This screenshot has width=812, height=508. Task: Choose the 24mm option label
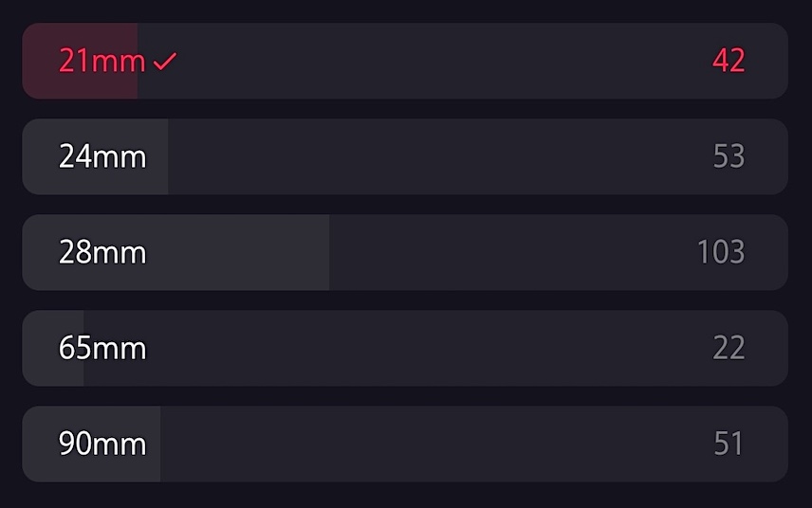coord(102,156)
